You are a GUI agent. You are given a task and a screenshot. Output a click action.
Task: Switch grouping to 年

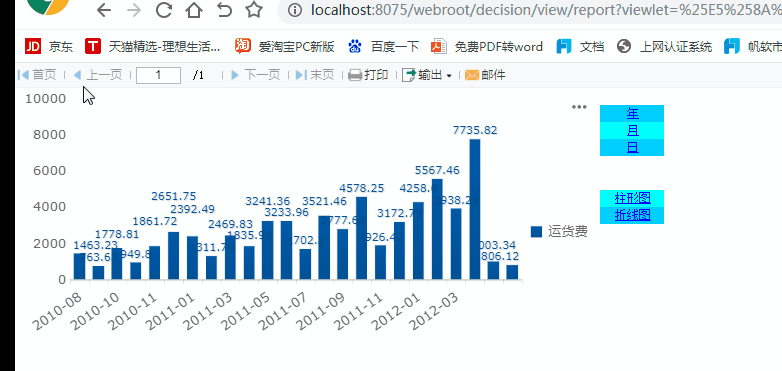click(632, 114)
